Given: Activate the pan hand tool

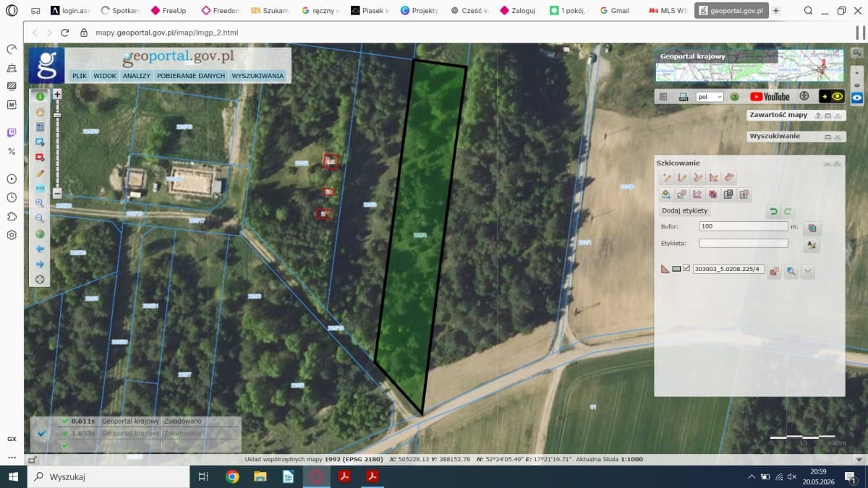Looking at the screenshot, I should pos(40,112).
